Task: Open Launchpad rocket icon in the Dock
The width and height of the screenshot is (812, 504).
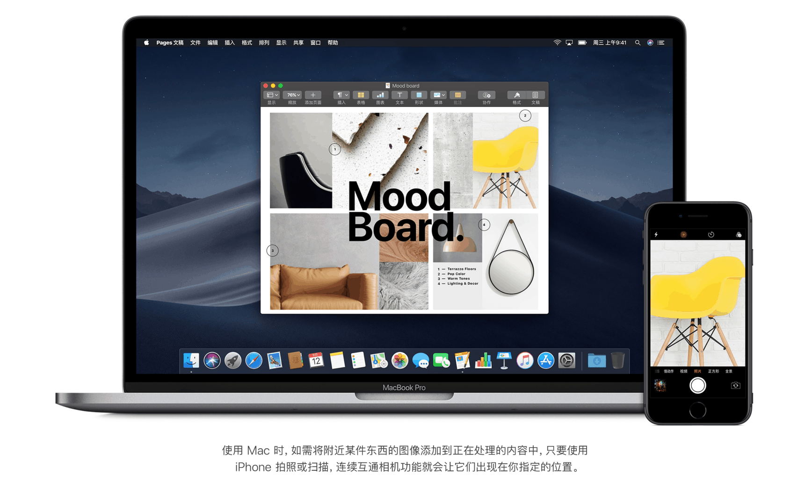Action: 232,360
